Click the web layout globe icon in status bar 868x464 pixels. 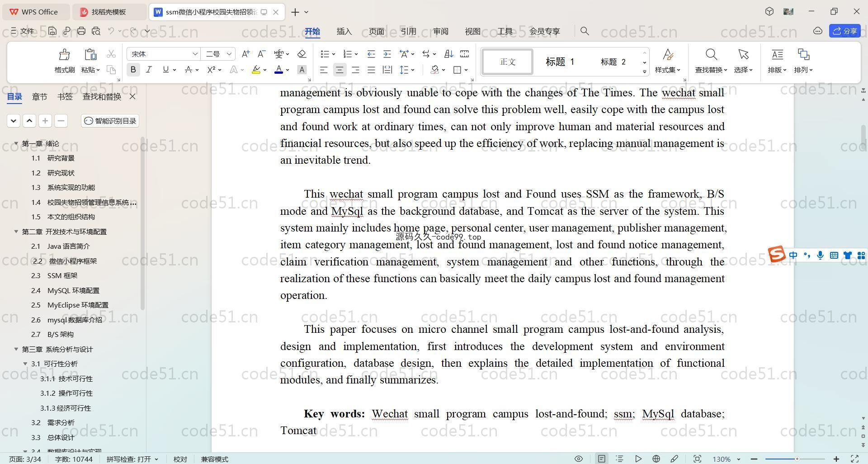coord(656,459)
